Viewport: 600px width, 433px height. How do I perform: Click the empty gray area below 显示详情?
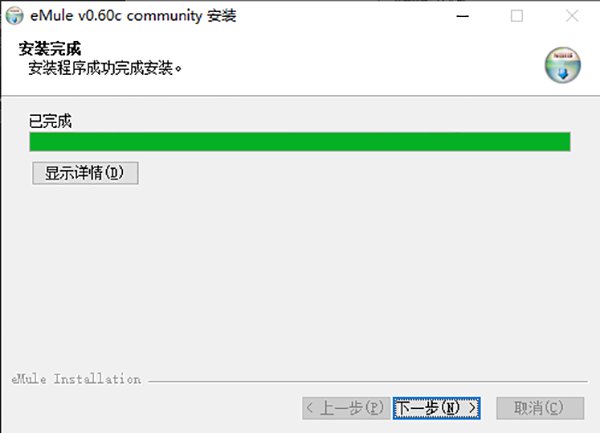300,275
